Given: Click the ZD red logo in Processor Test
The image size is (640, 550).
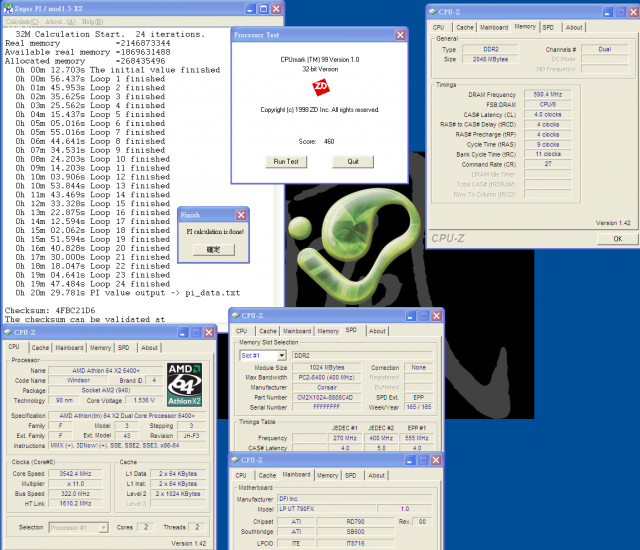Looking at the screenshot, I should (x=321, y=87).
